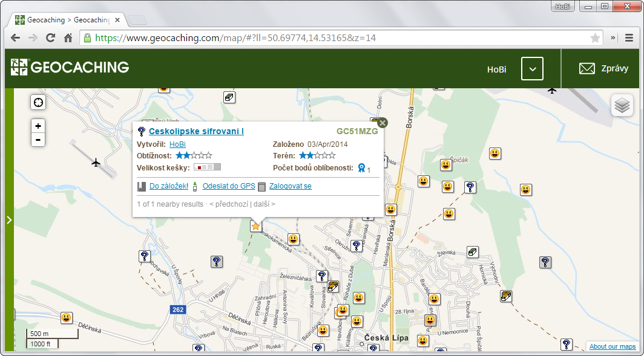Open the map layers selector
Image resolution: width=644 pixels, height=356 pixels.
622,106
